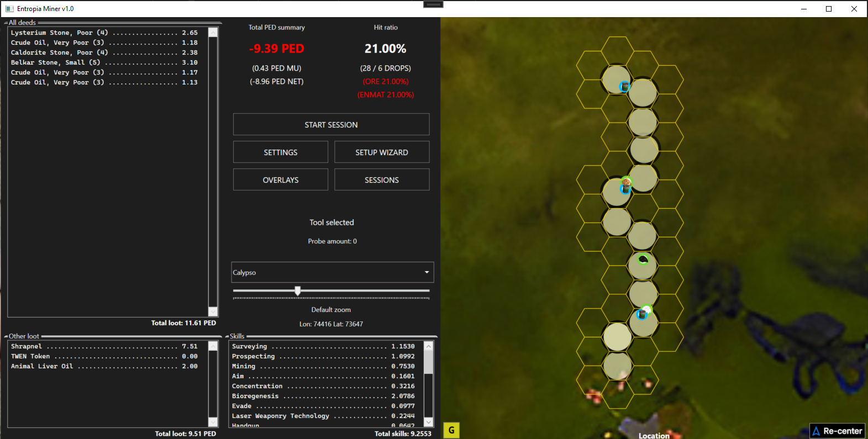Collapse the Skills section
The height and width of the screenshot is (439, 868).
227,336
